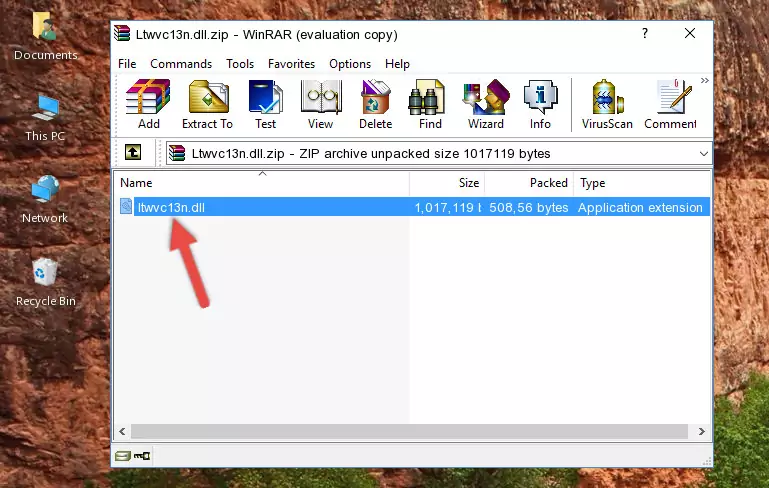Select the Network desktop icon
769x488 pixels.
pos(45,199)
